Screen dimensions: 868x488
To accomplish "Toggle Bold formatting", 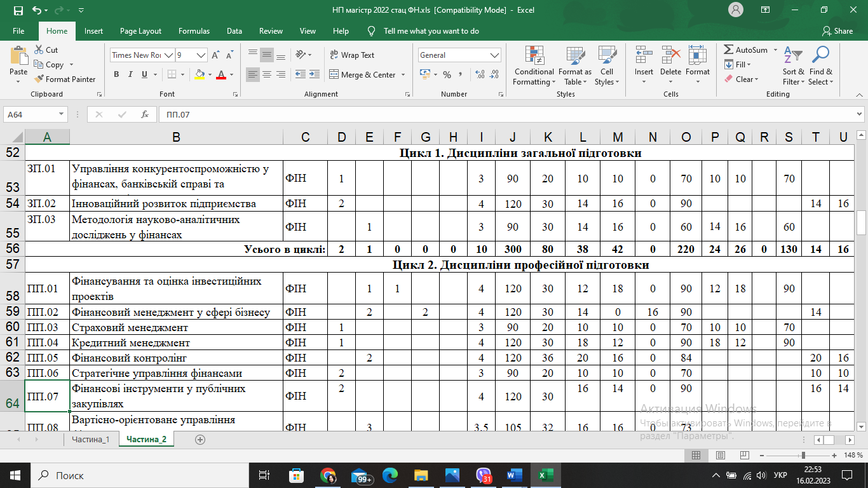I will tap(116, 74).
